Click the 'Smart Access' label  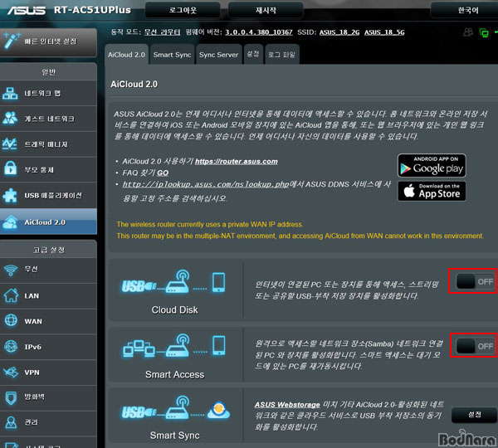coord(174,375)
